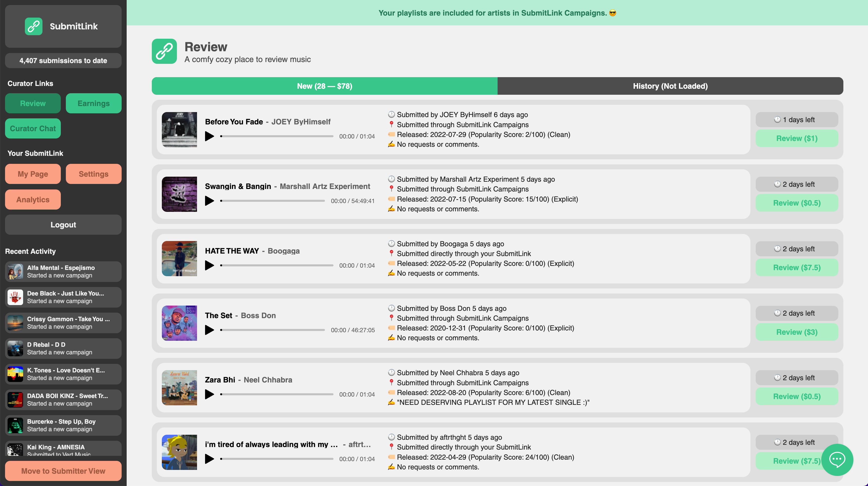
Task: Go to My Page
Action: point(33,174)
